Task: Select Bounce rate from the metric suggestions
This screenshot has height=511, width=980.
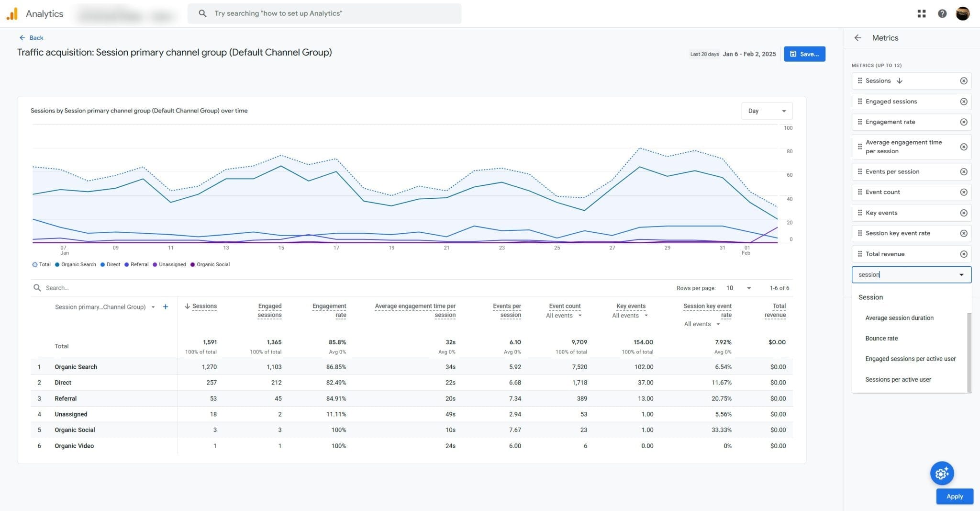Action: pyautogui.click(x=882, y=338)
